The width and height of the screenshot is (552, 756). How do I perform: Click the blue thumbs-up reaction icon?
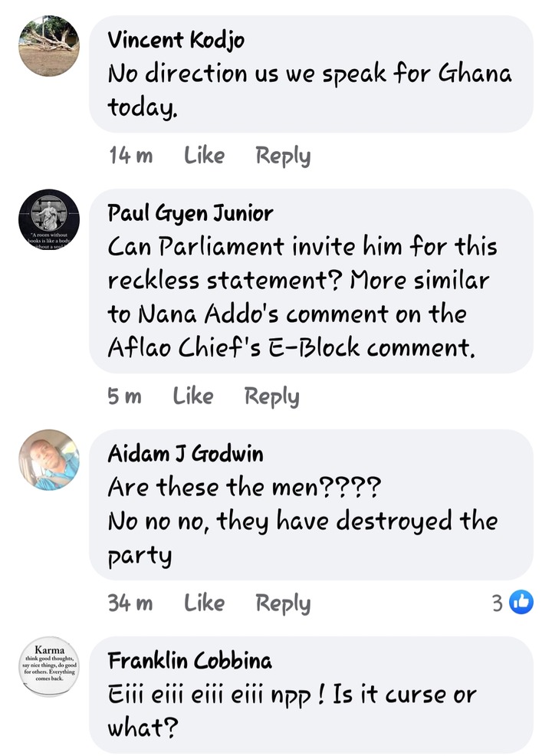521,602
